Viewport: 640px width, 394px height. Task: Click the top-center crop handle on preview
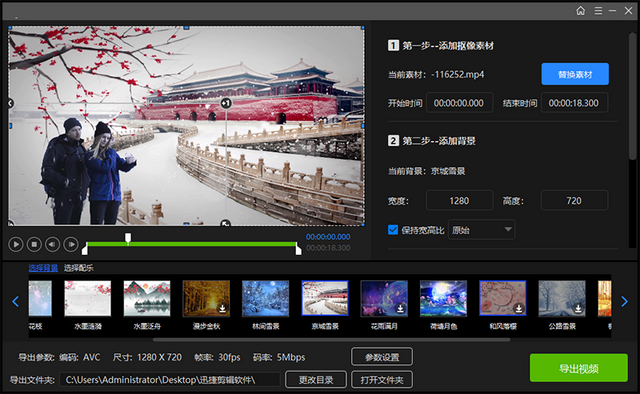click(187, 28)
